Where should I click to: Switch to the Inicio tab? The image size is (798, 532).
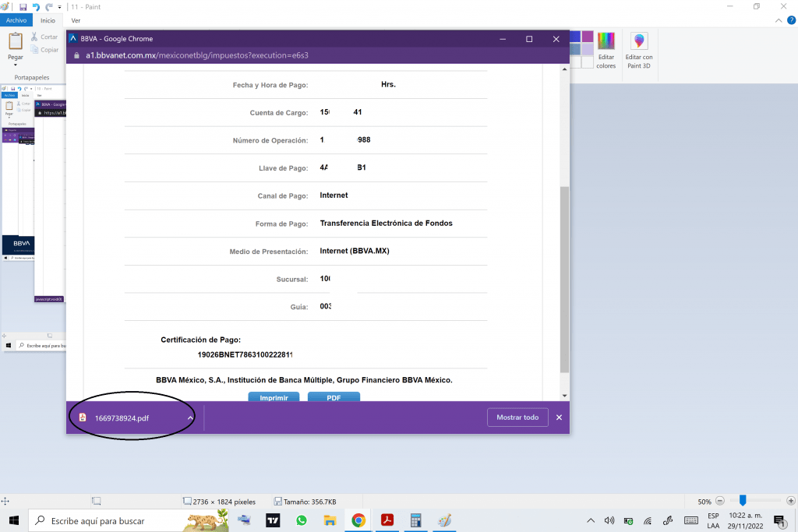(x=48, y=20)
